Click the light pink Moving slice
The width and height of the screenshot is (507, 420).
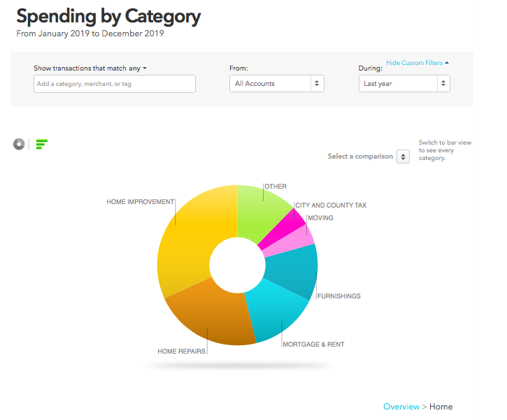[x=292, y=241]
